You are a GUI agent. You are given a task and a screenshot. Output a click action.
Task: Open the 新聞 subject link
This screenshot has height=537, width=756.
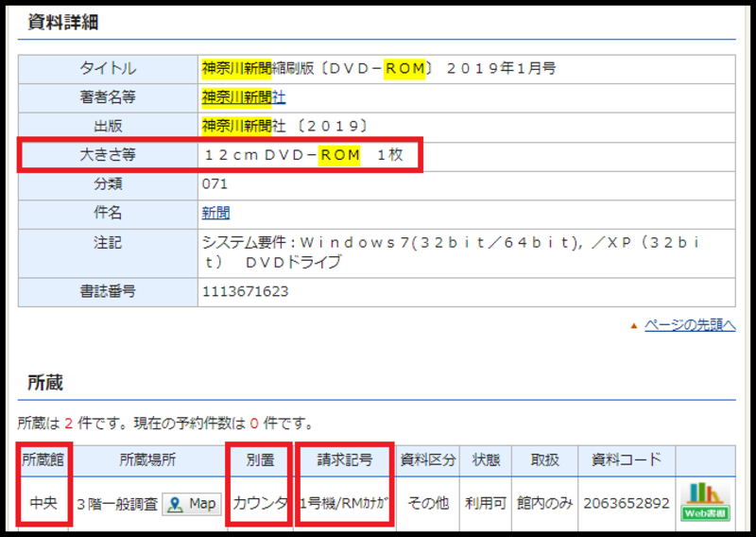(x=215, y=213)
